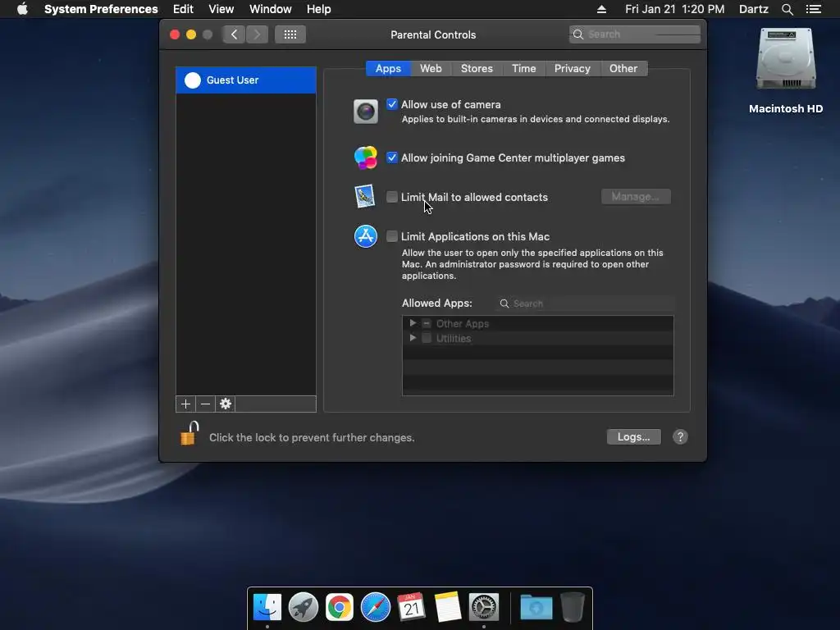Switch to the Stores tab
This screenshot has height=630, width=840.
click(x=477, y=69)
